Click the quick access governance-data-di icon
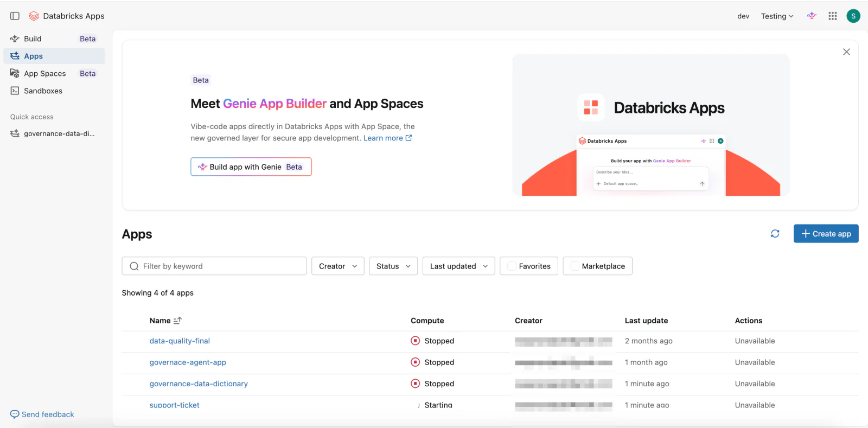868x428 pixels. tap(15, 133)
